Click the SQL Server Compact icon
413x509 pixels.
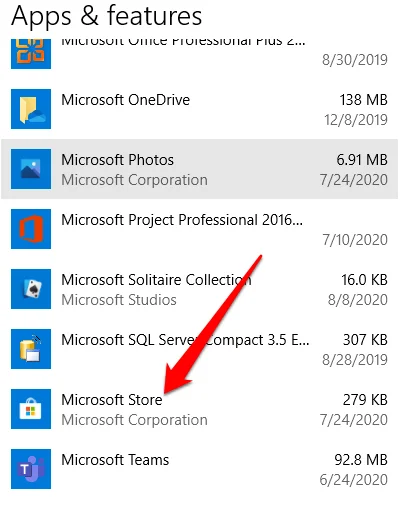coord(31,349)
